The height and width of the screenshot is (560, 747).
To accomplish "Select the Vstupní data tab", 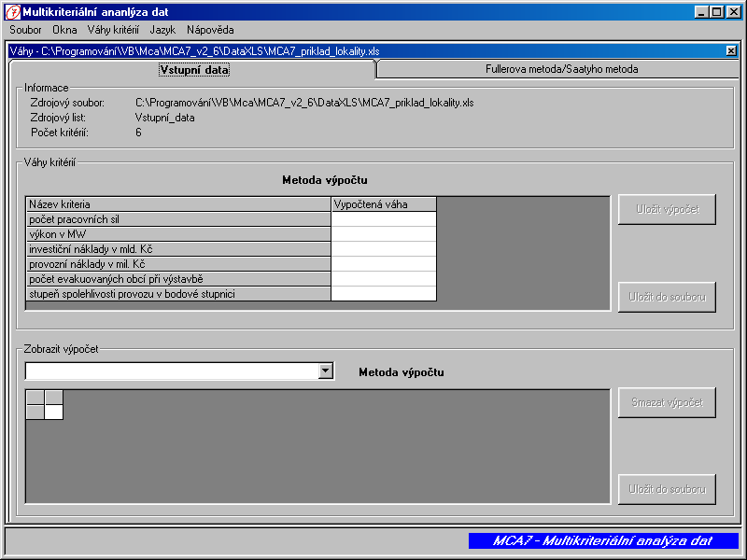I will click(194, 69).
